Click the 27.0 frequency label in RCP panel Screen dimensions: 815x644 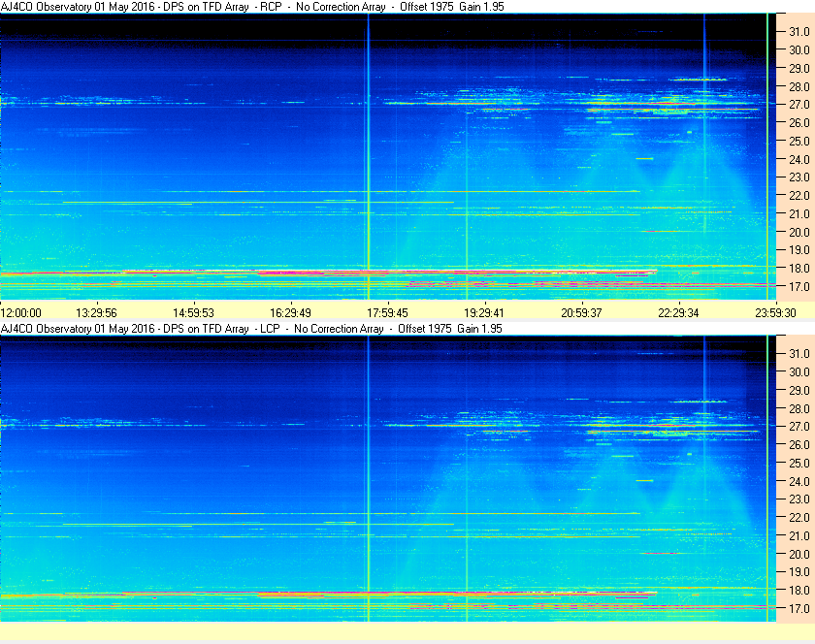click(x=799, y=105)
